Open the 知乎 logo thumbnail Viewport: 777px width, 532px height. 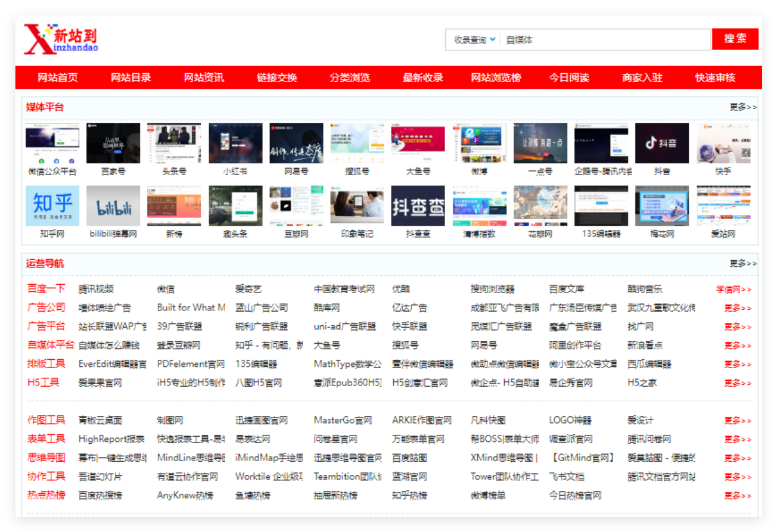click(52, 206)
